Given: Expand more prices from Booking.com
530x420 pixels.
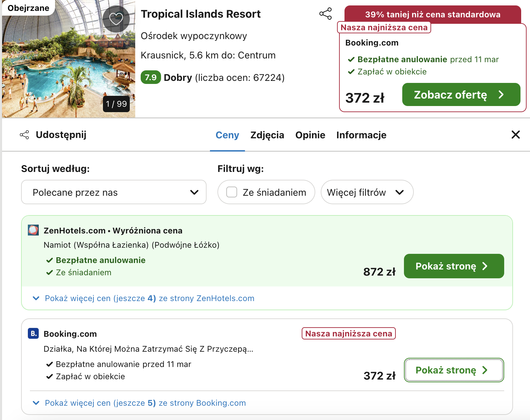Looking at the screenshot, I should (145, 403).
